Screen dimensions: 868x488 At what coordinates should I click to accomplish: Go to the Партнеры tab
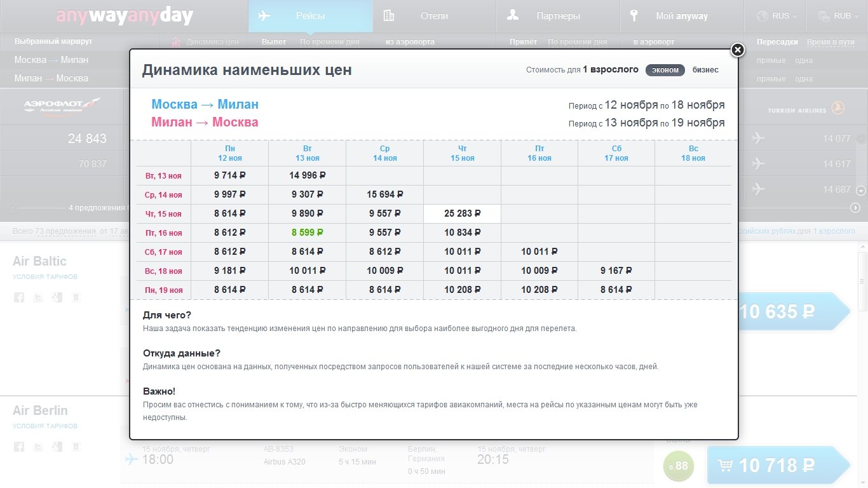pyautogui.click(x=557, y=16)
